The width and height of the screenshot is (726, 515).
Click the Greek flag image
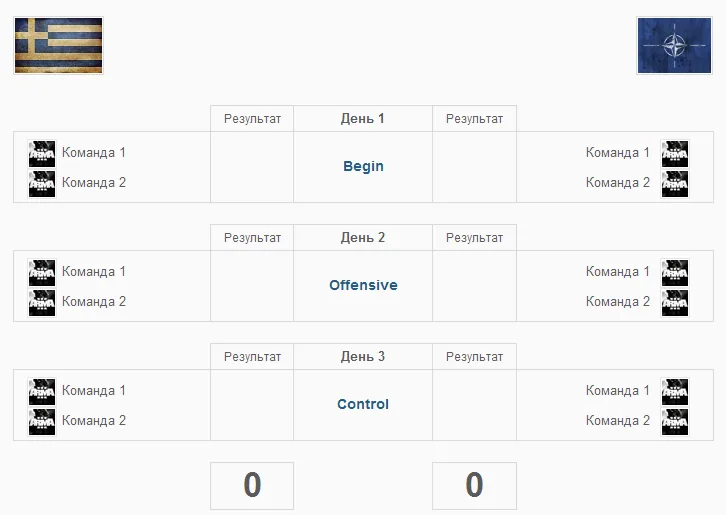coord(58,45)
